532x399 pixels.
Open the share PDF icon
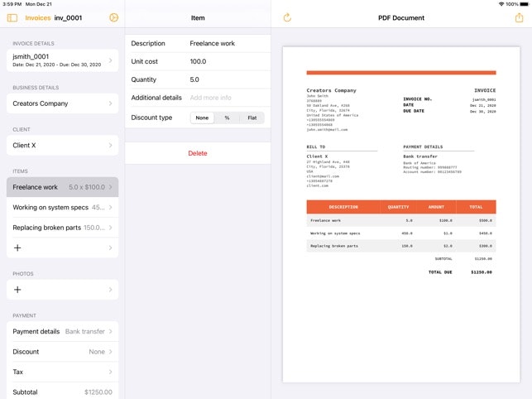pos(519,17)
